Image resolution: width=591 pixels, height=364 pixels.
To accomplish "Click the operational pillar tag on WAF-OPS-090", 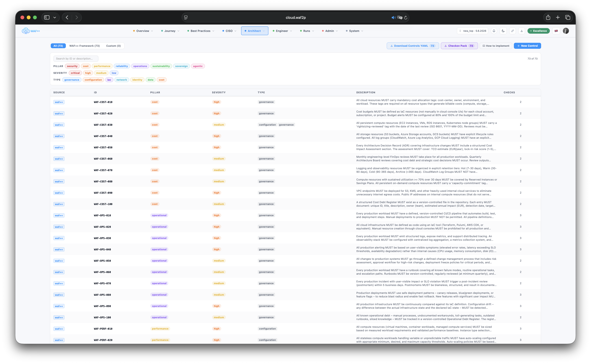I will [159, 306].
